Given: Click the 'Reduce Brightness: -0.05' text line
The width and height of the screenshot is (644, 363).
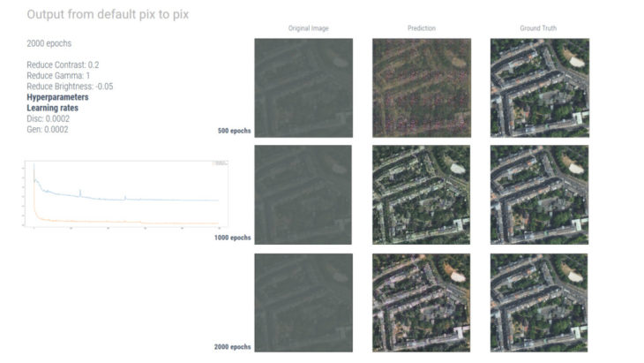Looking at the screenshot, I should point(70,87).
